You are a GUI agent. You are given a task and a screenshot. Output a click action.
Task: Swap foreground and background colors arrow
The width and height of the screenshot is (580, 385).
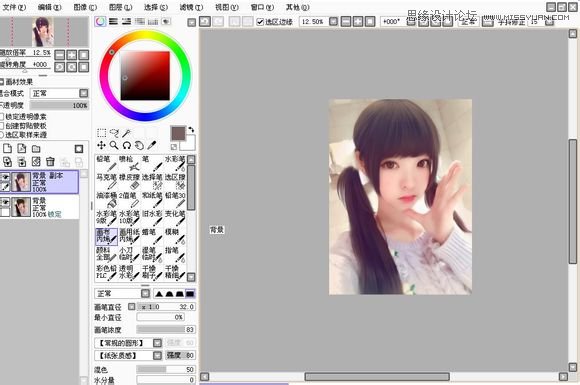pyautogui.click(x=191, y=130)
